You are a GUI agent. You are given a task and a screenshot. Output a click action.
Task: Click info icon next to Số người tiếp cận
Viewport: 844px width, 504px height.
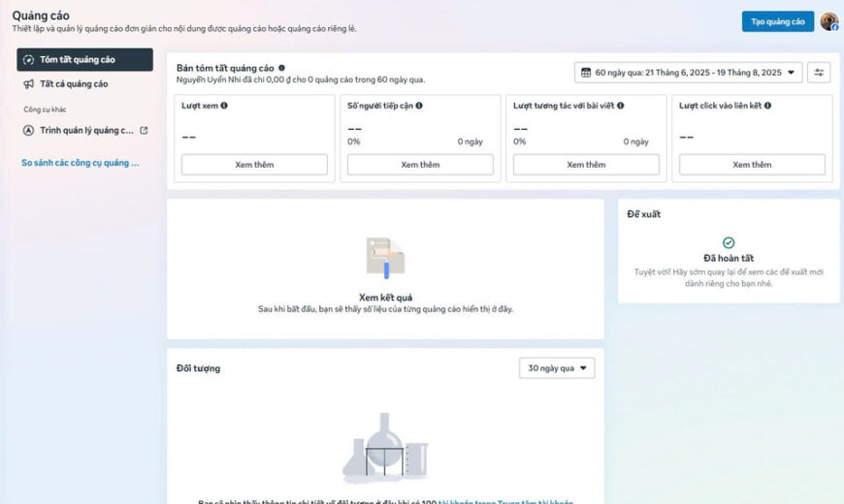tap(419, 106)
